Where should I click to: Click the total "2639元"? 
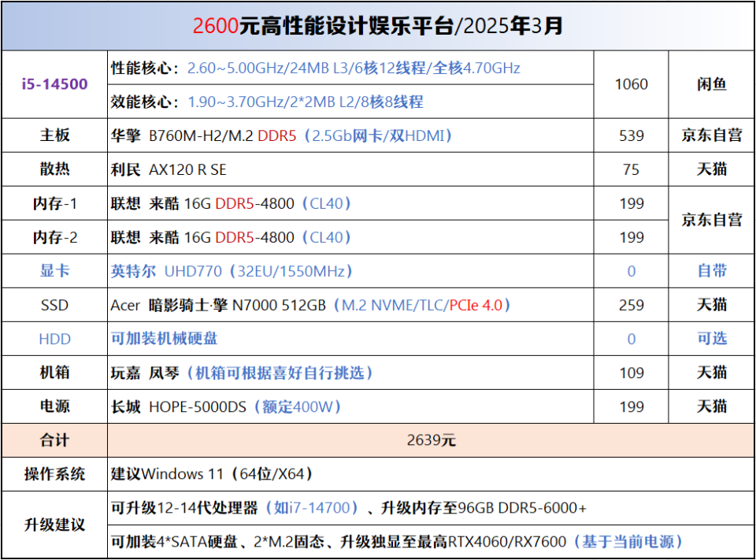[x=431, y=440]
